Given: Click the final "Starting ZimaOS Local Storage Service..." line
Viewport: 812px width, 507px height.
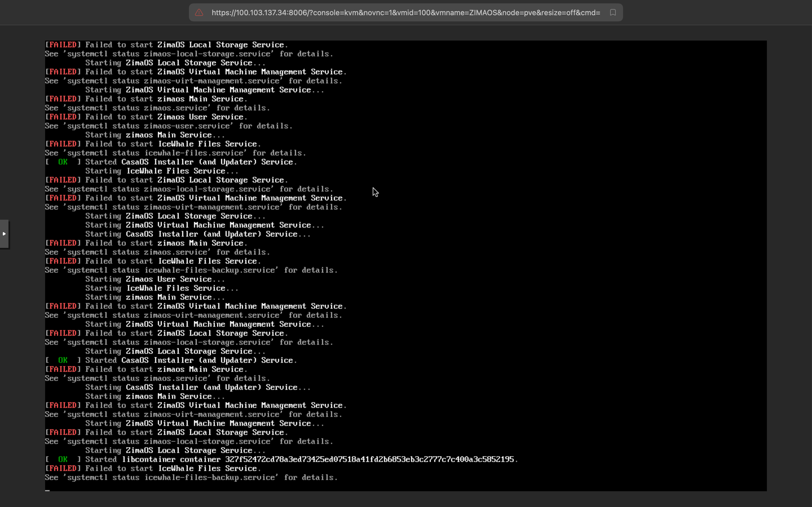Looking at the screenshot, I should pos(175,450).
